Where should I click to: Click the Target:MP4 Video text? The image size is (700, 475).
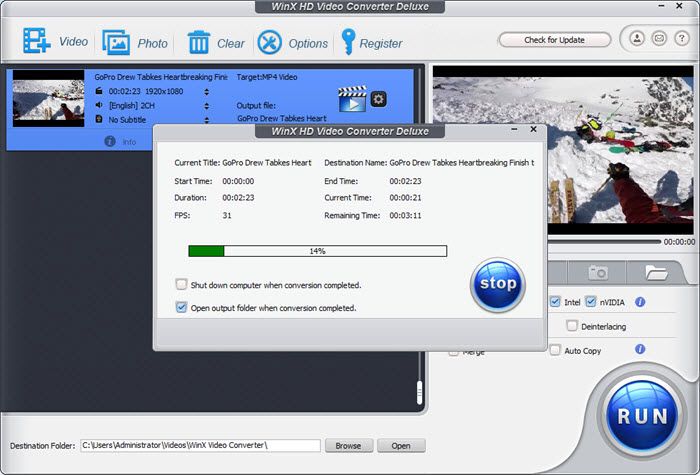(267, 77)
